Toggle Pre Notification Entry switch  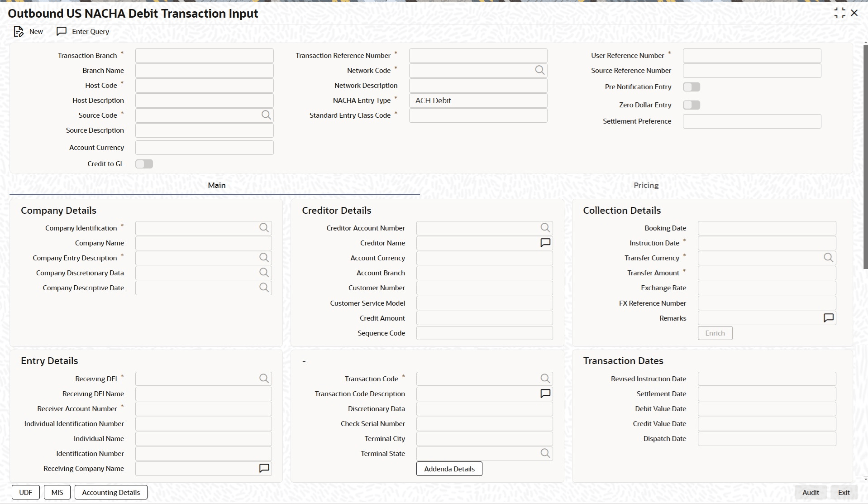tap(692, 86)
